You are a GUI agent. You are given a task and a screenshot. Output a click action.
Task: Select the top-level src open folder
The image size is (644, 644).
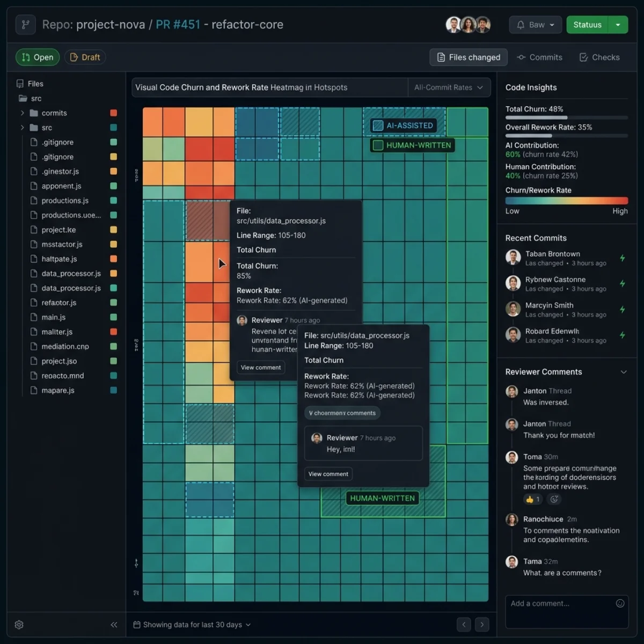click(30, 99)
